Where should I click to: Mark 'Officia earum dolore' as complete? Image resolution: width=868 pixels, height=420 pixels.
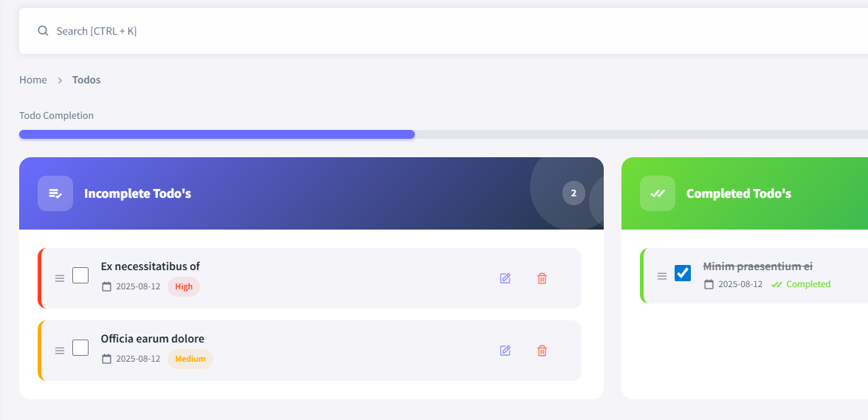pos(80,348)
